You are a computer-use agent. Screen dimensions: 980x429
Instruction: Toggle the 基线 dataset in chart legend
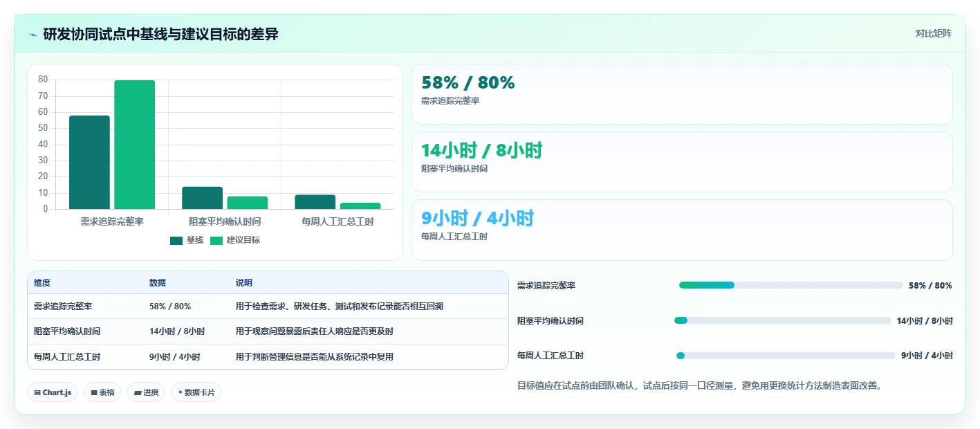(187, 240)
